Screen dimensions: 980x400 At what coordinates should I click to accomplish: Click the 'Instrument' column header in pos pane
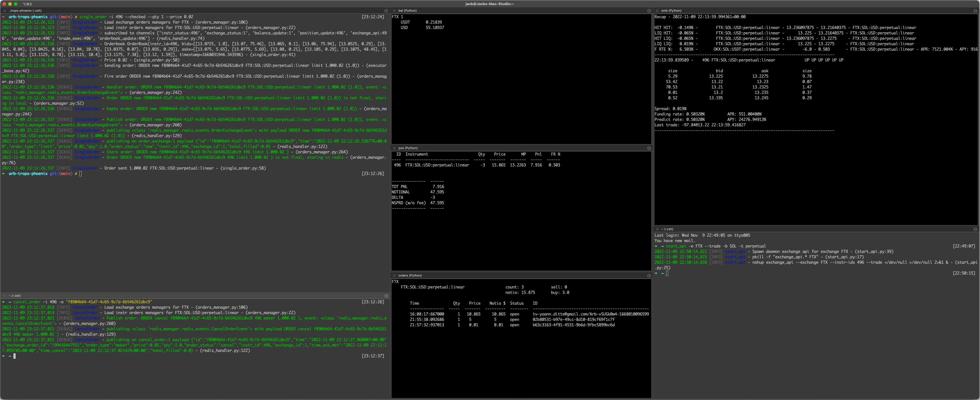[416, 154]
